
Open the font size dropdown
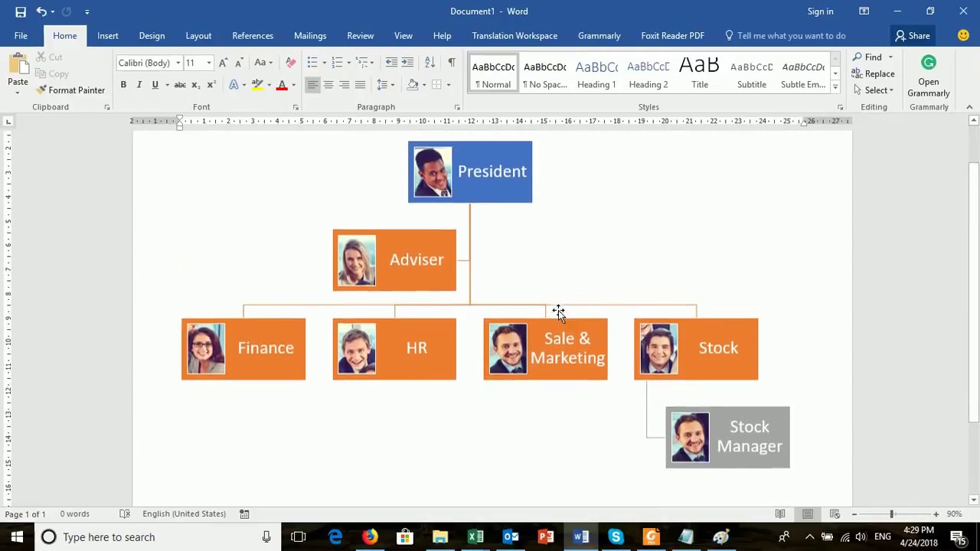tap(209, 63)
